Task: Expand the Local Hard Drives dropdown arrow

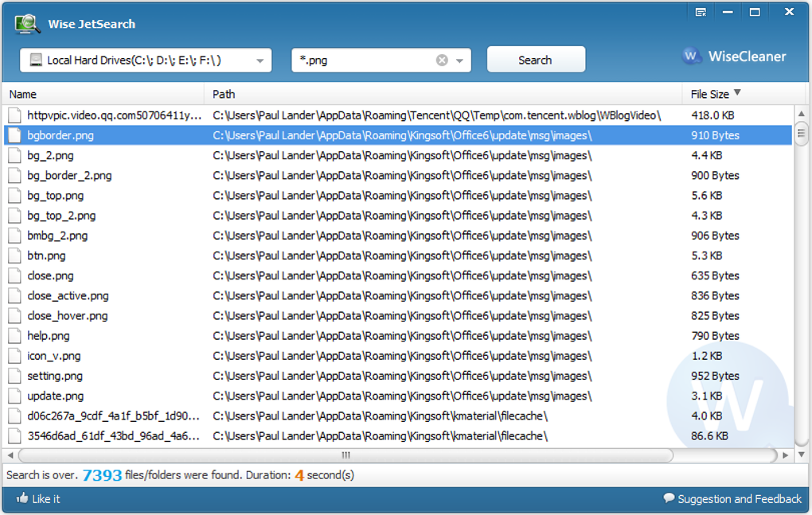Action: click(260, 60)
